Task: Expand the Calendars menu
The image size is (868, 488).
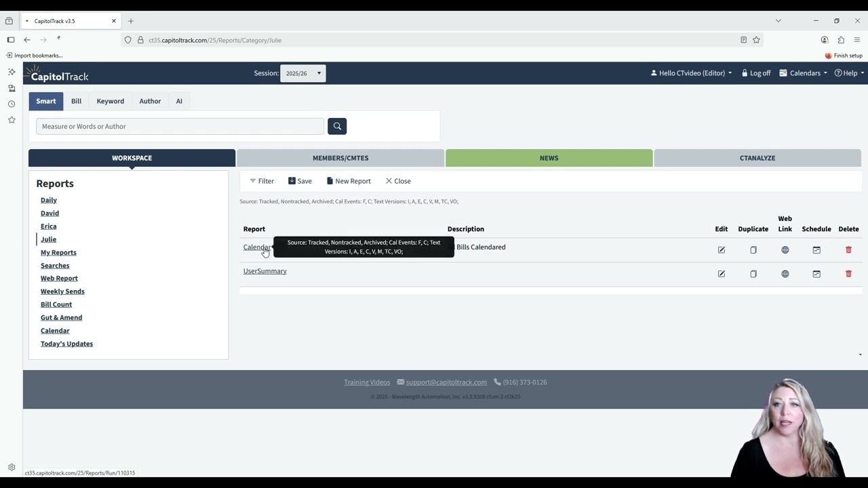Action: (803, 73)
